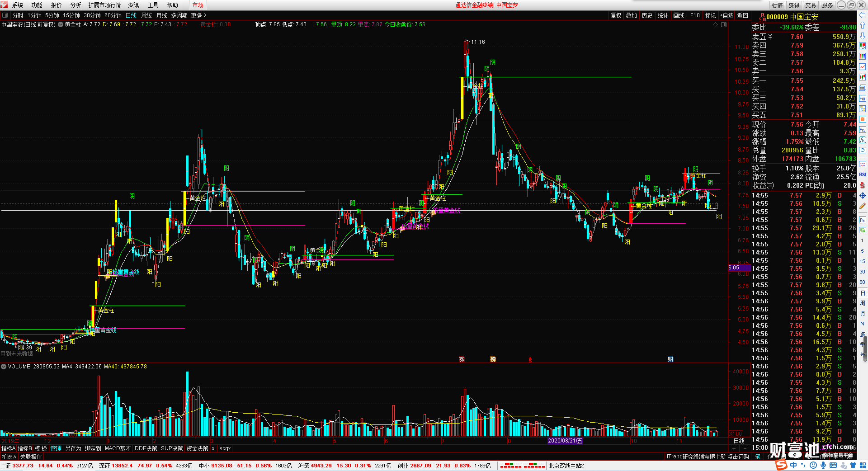Switch to 30分钟 period
The width and height of the screenshot is (868, 471).
click(x=92, y=15)
